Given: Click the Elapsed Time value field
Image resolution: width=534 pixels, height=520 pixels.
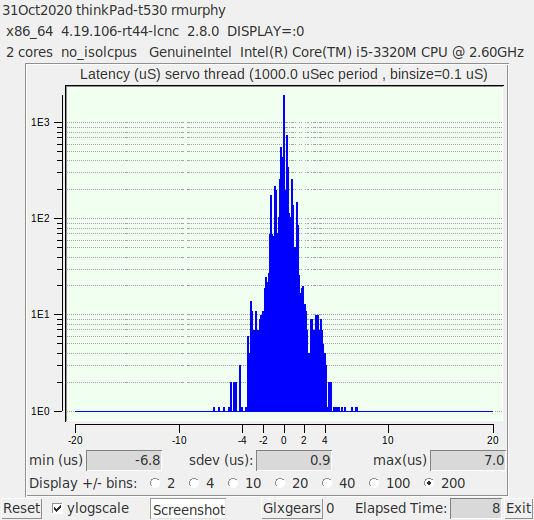Looking at the screenshot, I should (x=476, y=508).
